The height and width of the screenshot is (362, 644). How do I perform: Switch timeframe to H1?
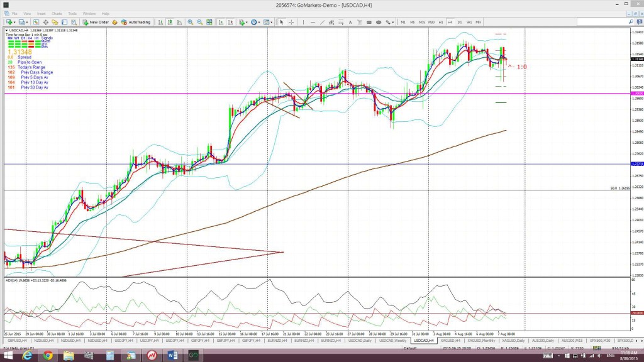pyautogui.click(x=441, y=22)
